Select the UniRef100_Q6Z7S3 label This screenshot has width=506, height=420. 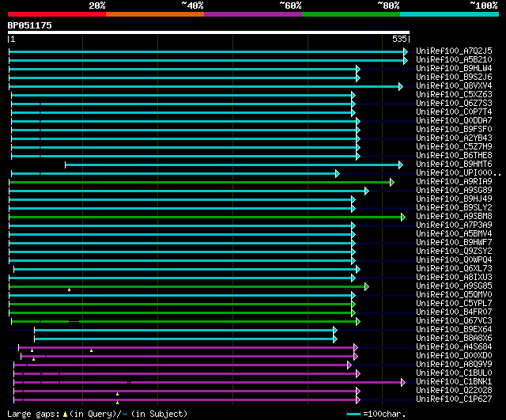454,104
